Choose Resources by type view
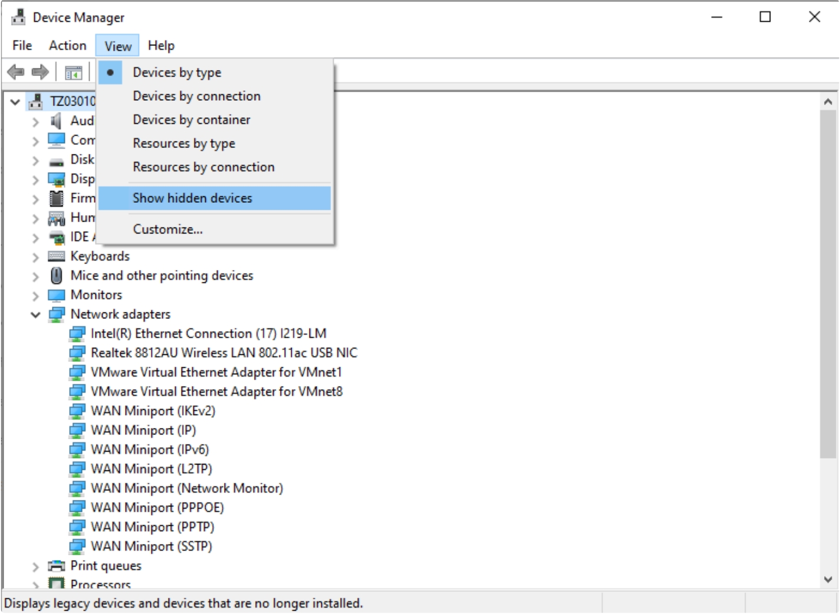The image size is (840, 616). [215, 143]
